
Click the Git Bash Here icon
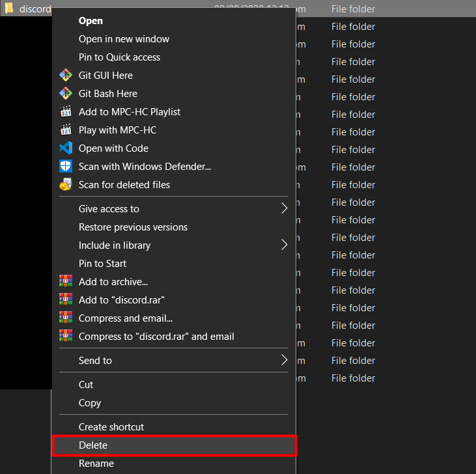66,94
